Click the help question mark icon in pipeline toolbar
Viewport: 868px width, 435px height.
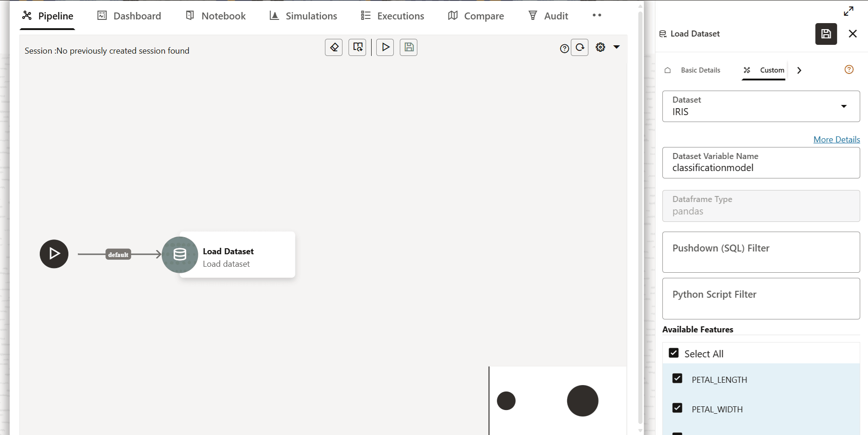pyautogui.click(x=565, y=48)
